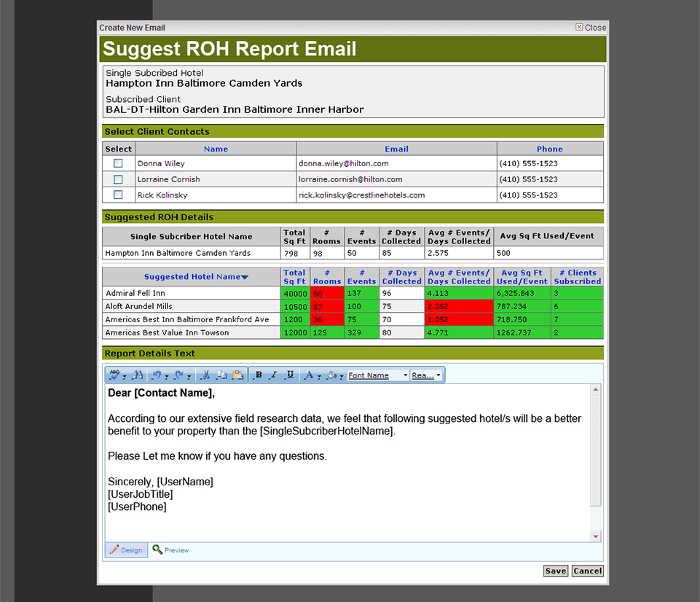Click the 2.575 average events cell

459,253
